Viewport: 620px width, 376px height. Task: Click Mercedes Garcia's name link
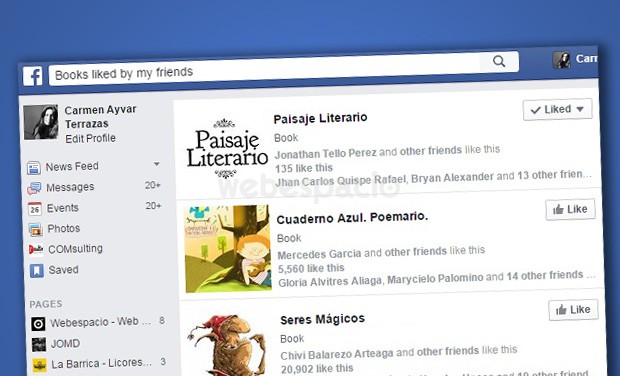(319, 253)
